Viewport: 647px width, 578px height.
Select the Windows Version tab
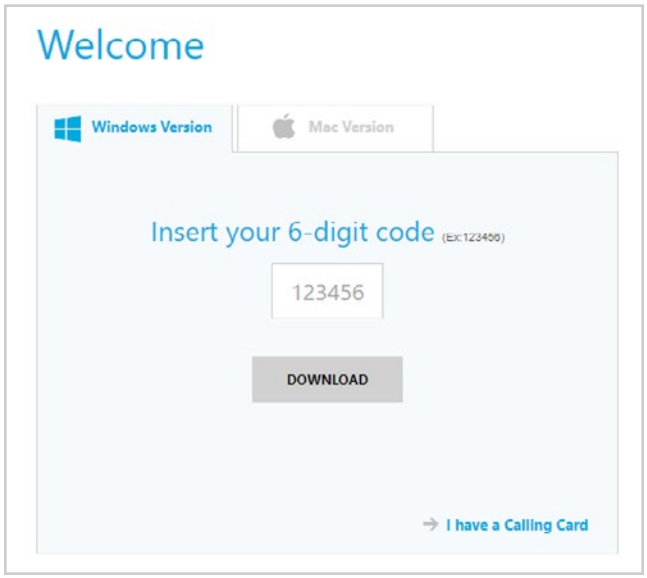click(x=135, y=129)
